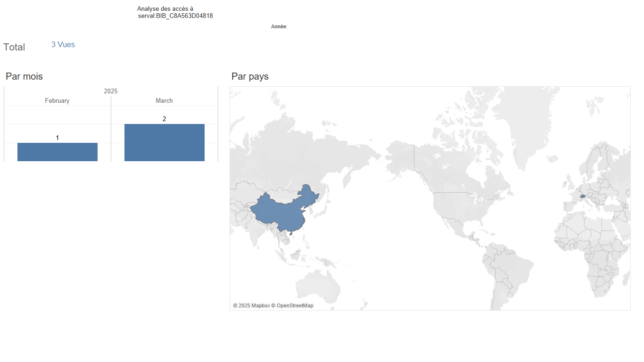
Task: Click the value label 1 above February
Action: pos(58,138)
